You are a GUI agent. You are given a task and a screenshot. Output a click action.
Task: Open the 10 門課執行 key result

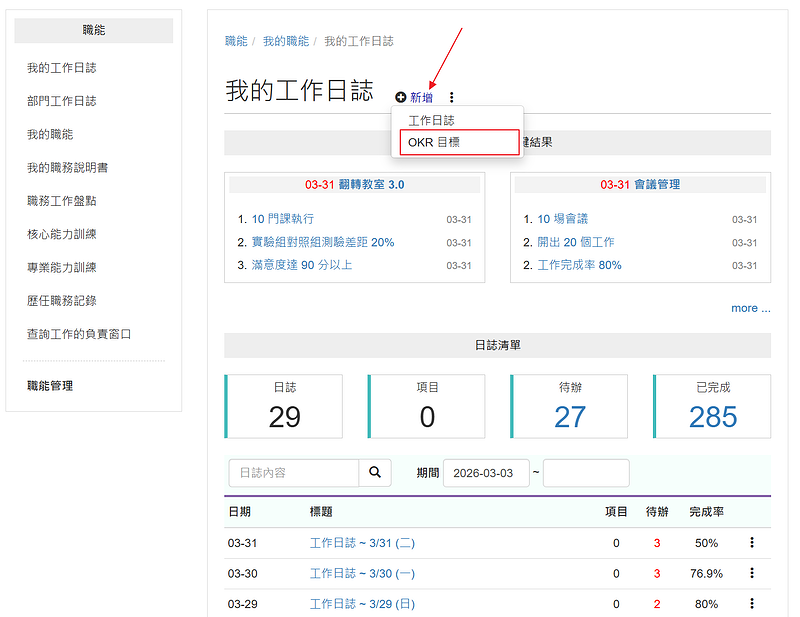pos(283,219)
